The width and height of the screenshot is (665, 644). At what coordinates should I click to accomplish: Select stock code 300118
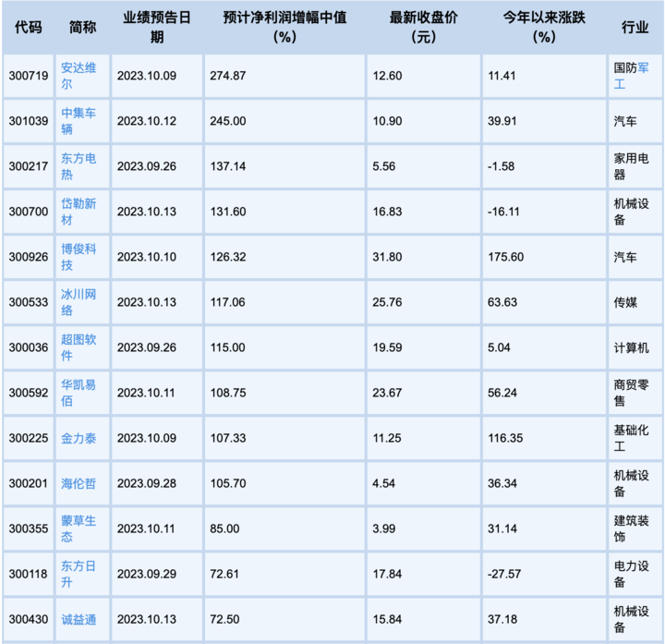(29, 574)
